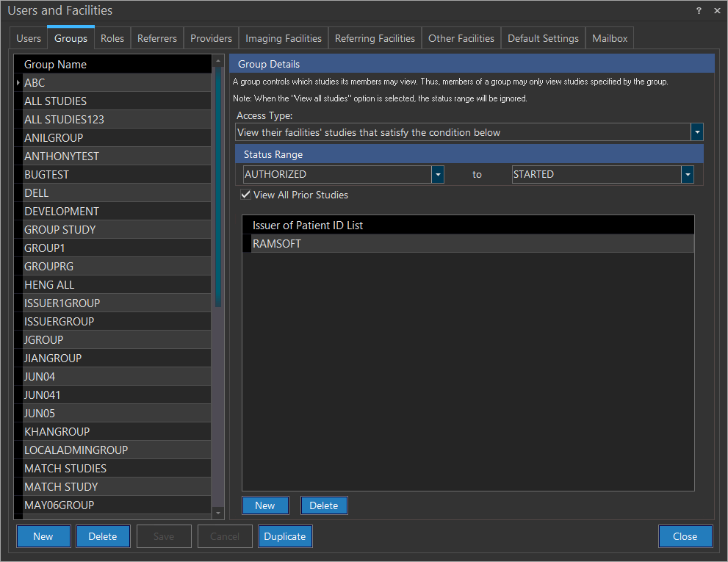Click the help question mark icon
The width and height of the screenshot is (728, 562).
click(699, 11)
